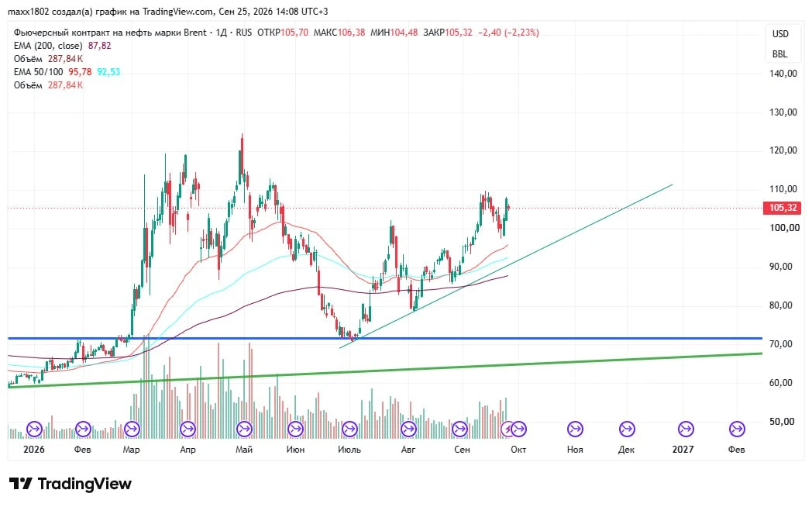Select the thin teal rising trendline
This screenshot has height=507, width=812.
click(506, 266)
